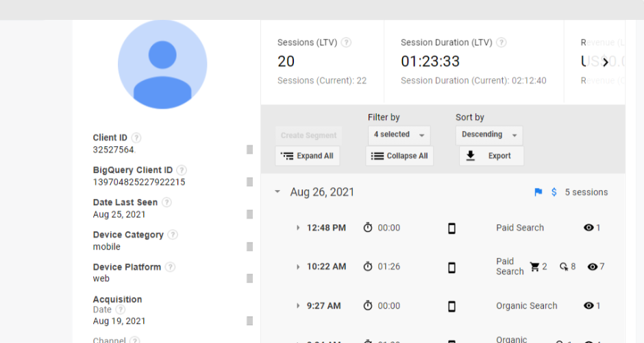Viewport: 644px width, 343px height.
Task: Click mobile device icon in 12:48 PM row
Action: click(x=451, y=228)
